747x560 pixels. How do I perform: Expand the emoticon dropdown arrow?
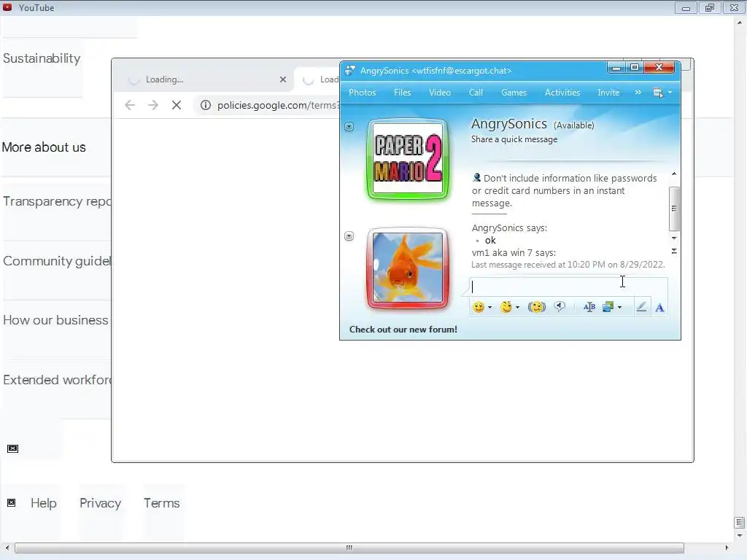(489, 308)
